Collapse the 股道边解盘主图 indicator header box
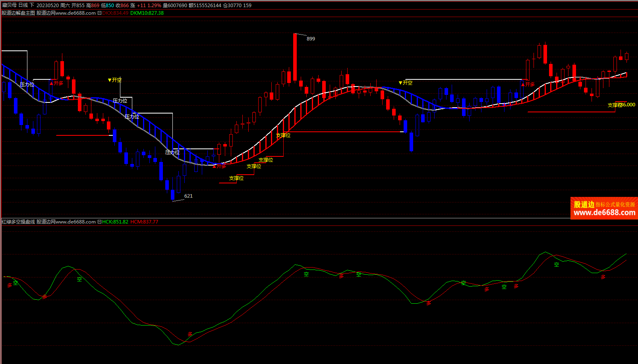 coord(99,13)
